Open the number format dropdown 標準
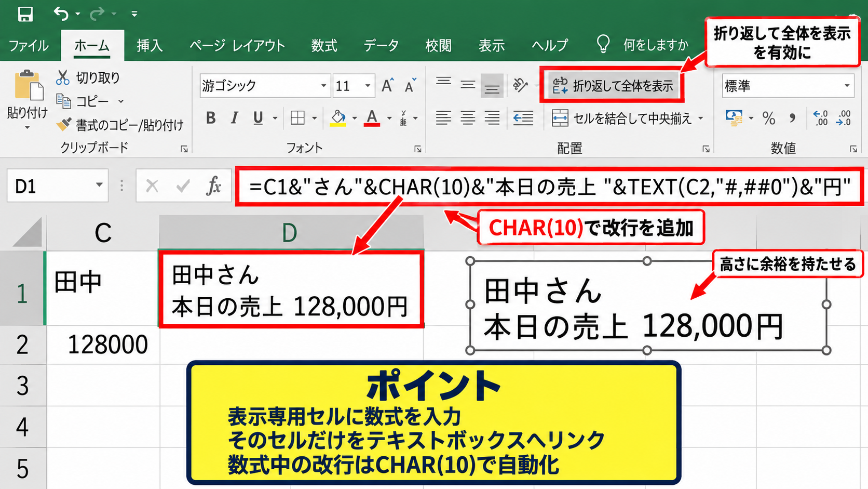The width and height of the screenshot is (868, 489). pos(847,86)
